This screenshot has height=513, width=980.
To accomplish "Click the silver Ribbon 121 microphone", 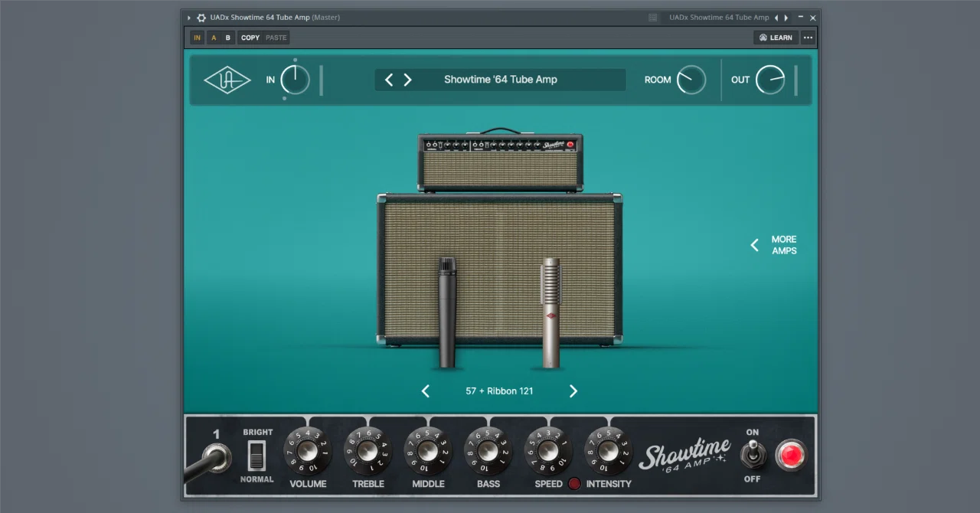I will [550, 313].
